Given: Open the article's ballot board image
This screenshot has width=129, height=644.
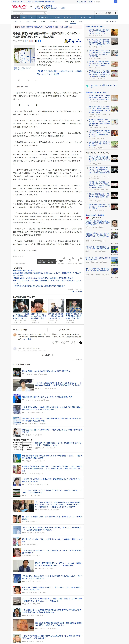Looking at the screenshot, I should pos(24,55).
